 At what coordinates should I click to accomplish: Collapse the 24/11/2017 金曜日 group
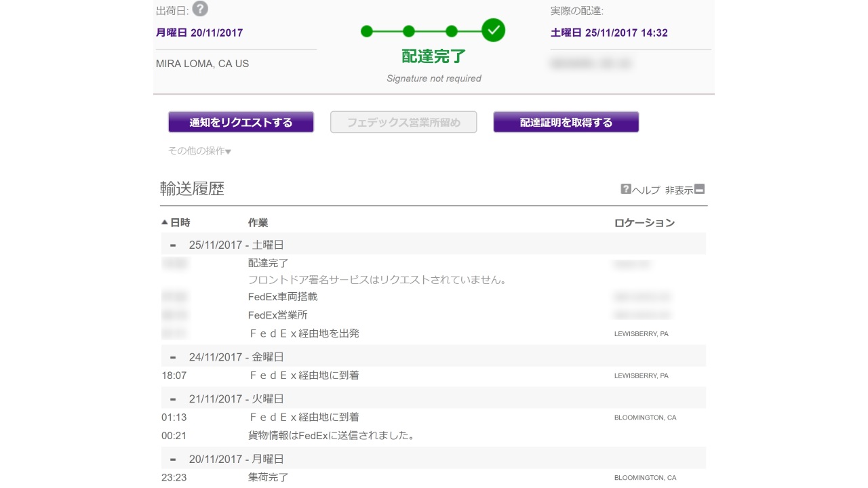173,357
